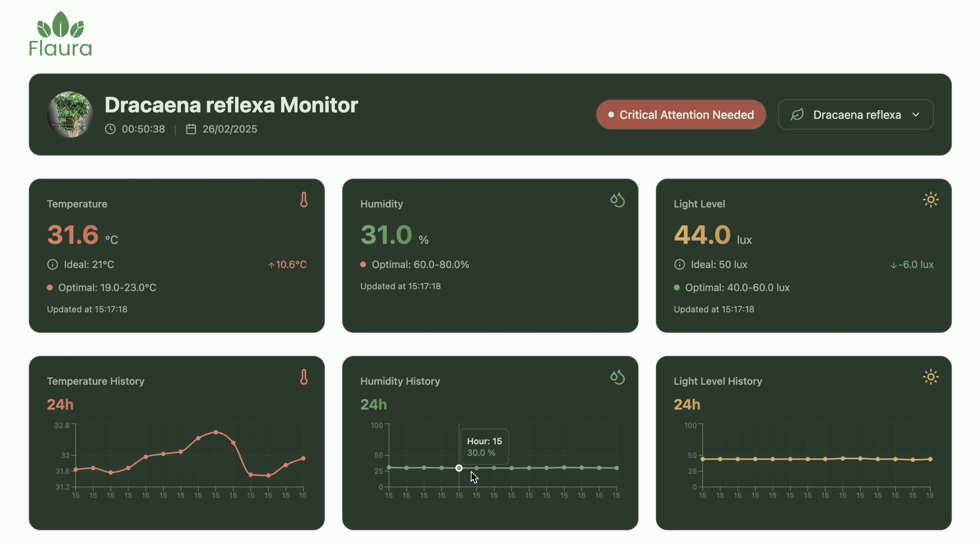Click the peak point on the temperature graph

216,432
